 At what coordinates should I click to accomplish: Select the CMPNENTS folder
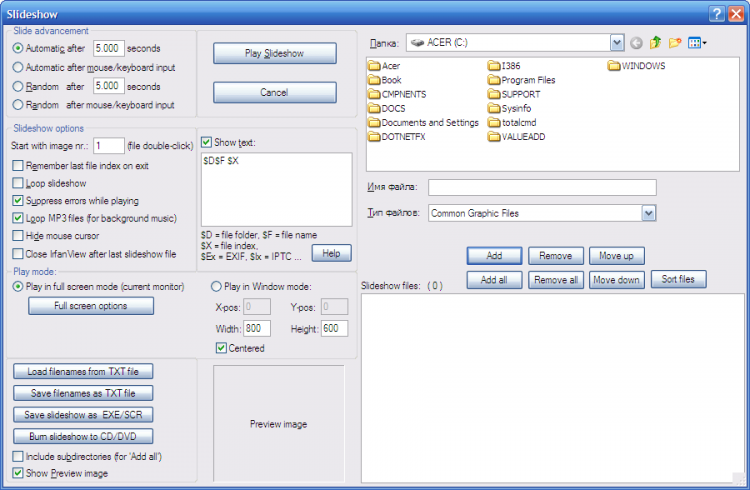(397, 94)
